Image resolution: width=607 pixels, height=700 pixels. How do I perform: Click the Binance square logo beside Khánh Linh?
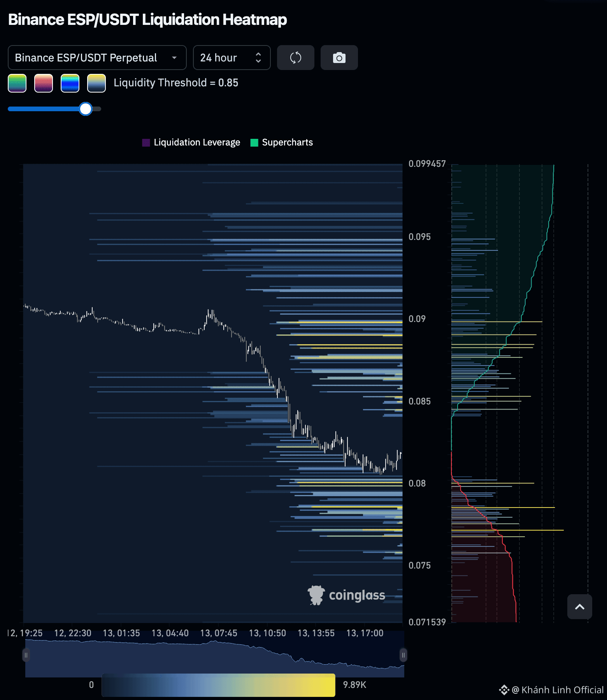pos(504,690)
